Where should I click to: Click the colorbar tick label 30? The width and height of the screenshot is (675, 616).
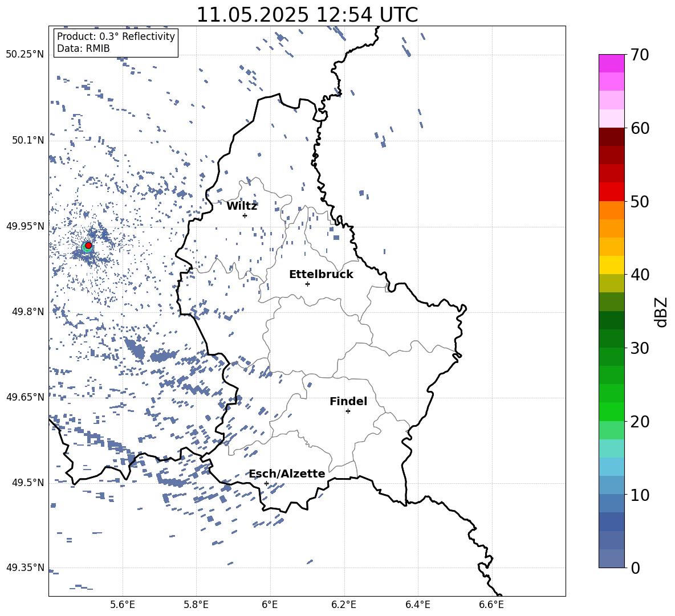click(x=640, y=348)
